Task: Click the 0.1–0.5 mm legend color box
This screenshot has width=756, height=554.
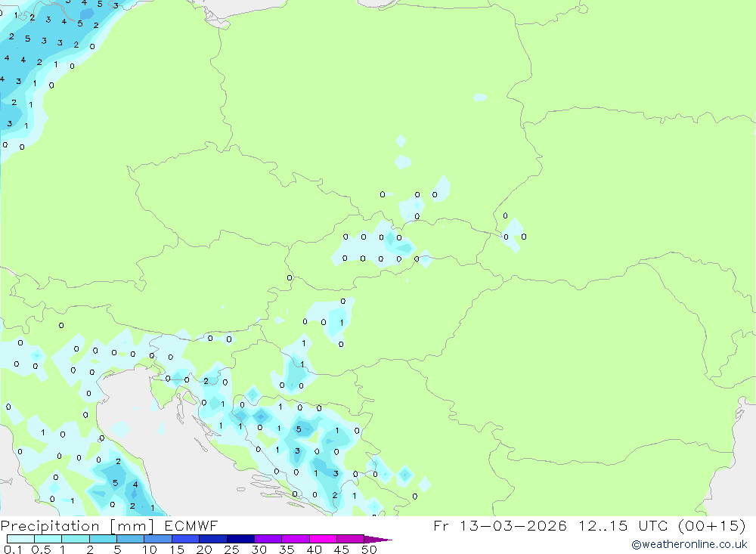Action: [x=20, y=539]
